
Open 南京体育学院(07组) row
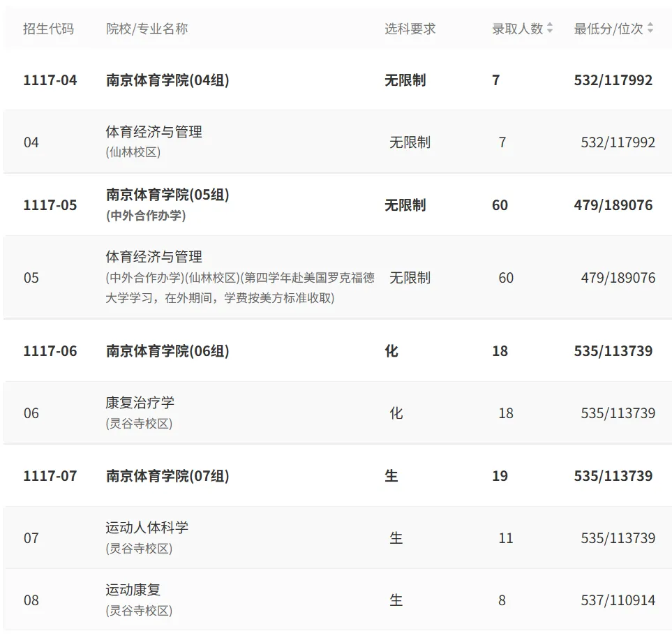[167, 475]
